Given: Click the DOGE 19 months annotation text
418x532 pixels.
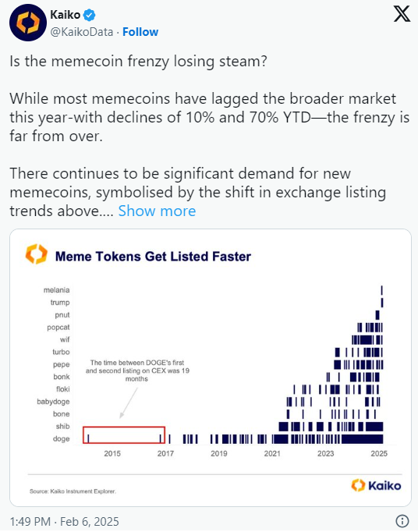Looking at the screenshot, I should pos(137,371).
